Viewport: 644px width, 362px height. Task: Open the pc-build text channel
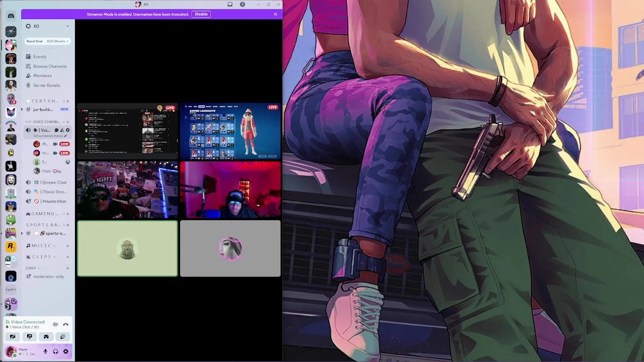[48, 110]
